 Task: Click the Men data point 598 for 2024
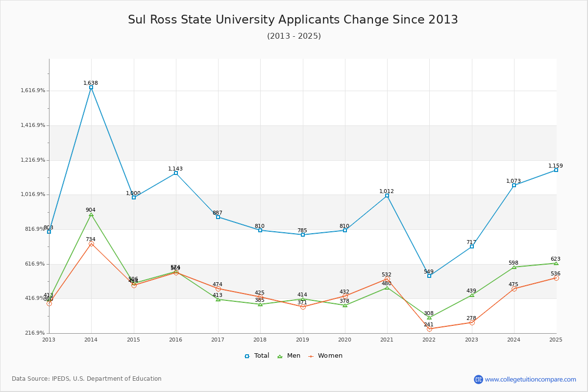click(514, 267)
